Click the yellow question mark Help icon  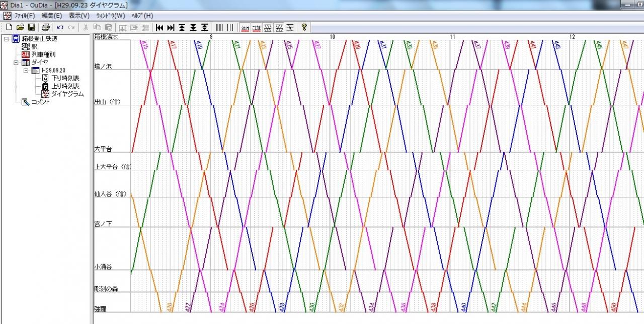(304, 27)
